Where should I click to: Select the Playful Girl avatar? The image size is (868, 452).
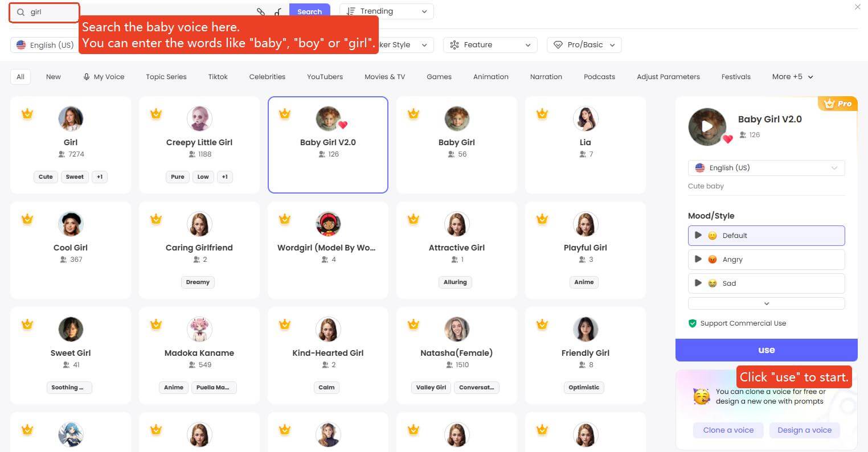[x=586, y=224]
